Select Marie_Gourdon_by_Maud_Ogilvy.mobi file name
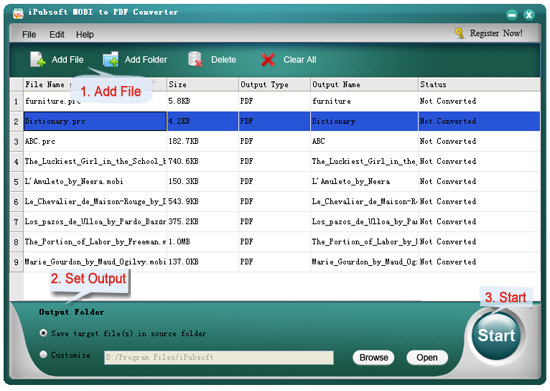The height and width of the screenshot is (391, 550). [x=95, y=262]
